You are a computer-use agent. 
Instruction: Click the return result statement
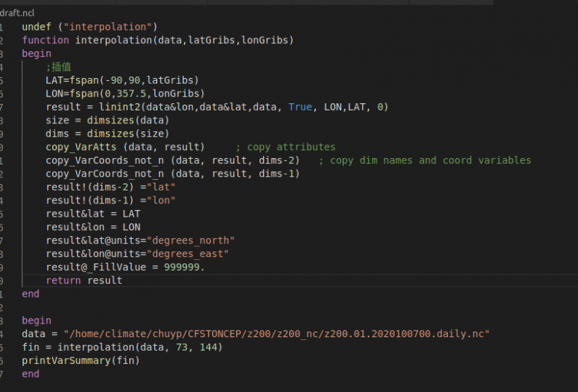click(84, 280)
